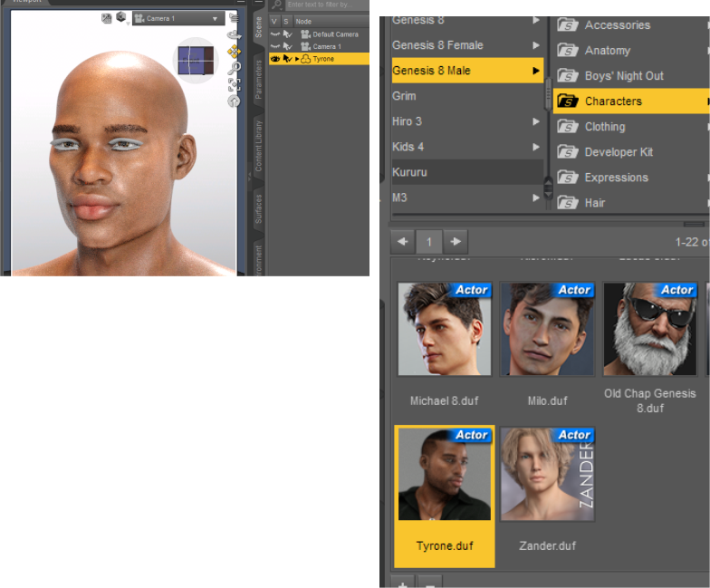Viewport: 710px width, 588px height.
Task: Select the orbit camera control
Action: (234, 35)
